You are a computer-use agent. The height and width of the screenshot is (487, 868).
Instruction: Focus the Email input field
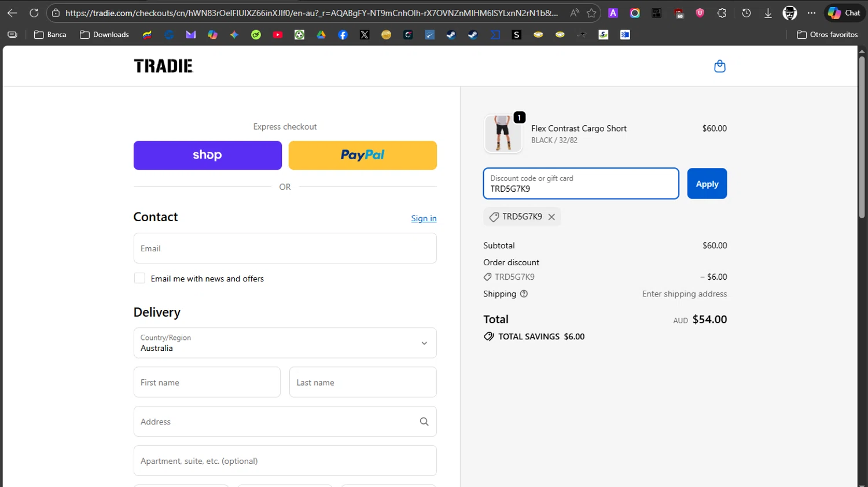[x=285, y=248]
